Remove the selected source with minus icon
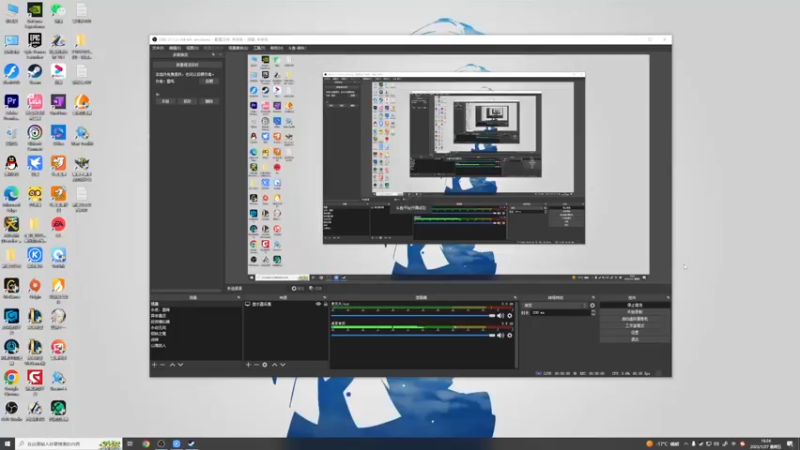This screenshot has width=800, height=450. pyautogui.click(x=256, y=365)
